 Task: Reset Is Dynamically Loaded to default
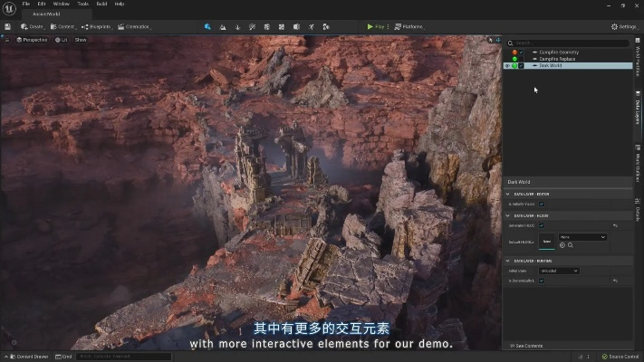click(x=615, y=281)
